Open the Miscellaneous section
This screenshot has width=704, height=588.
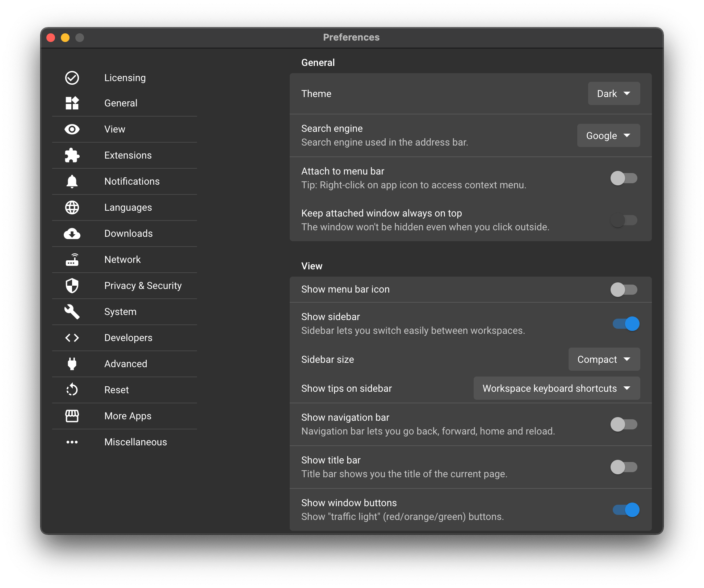coord(135,442)
